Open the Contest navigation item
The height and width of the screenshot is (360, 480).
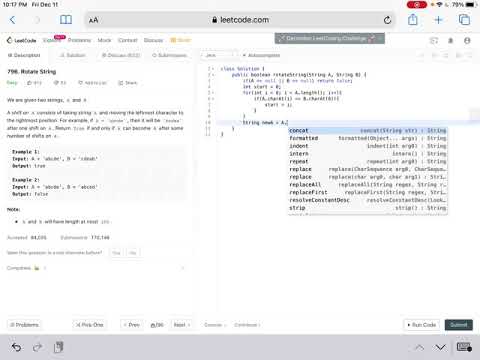(128, 40)
